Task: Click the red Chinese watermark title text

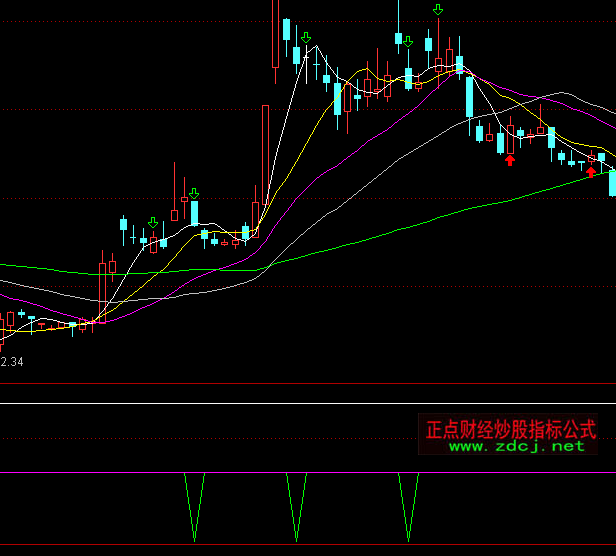Action: tap(510, 430)
